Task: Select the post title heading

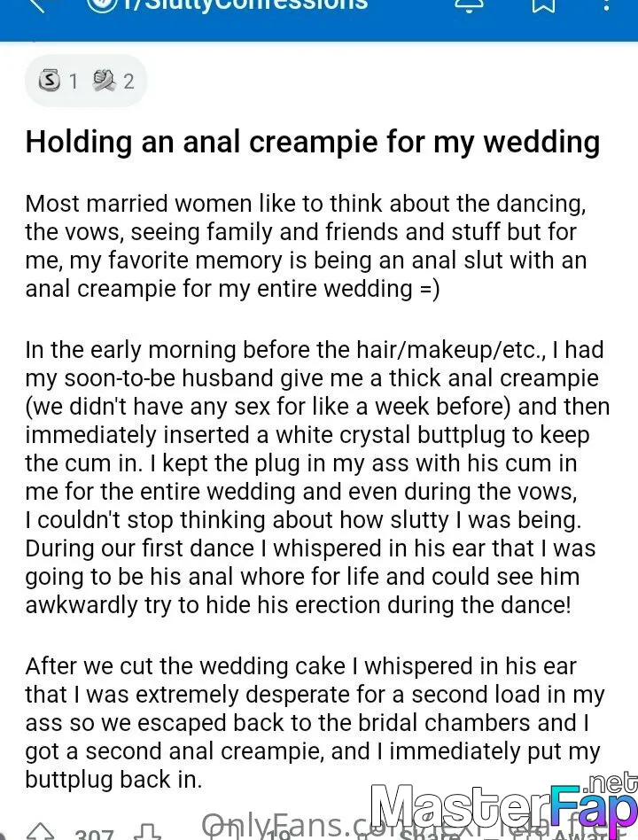Action: click(313, 142)
